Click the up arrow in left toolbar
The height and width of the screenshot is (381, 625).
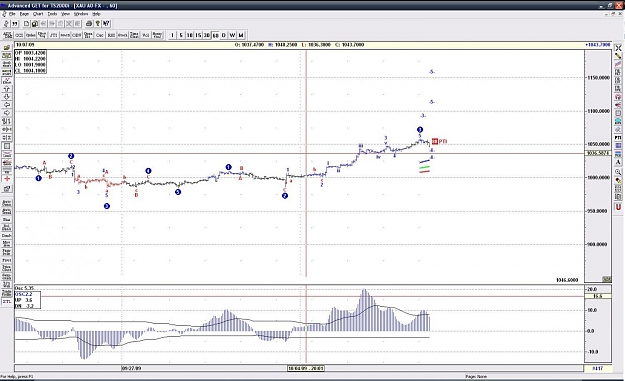coord(7,89)
